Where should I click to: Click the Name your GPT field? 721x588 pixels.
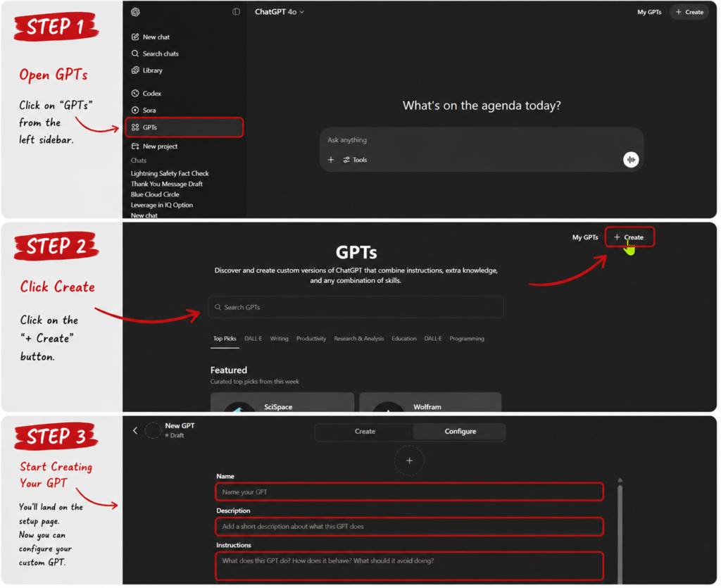coord(409,492)
